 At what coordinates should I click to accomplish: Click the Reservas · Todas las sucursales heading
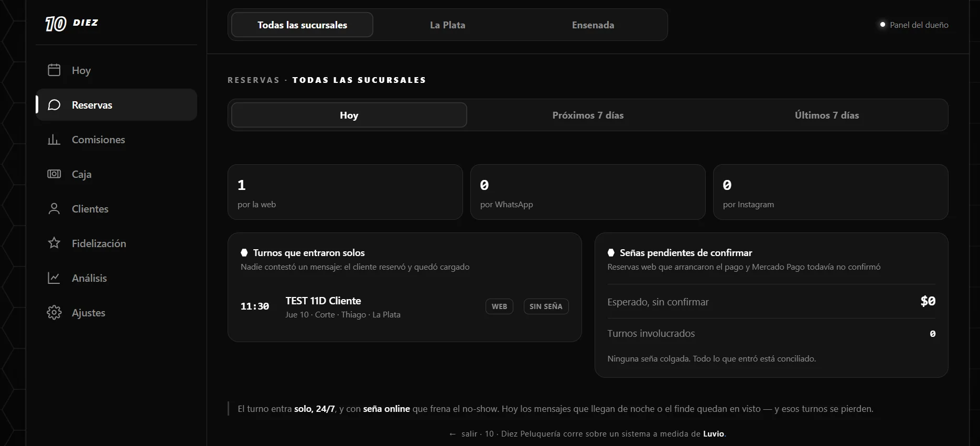coord(327,80)
